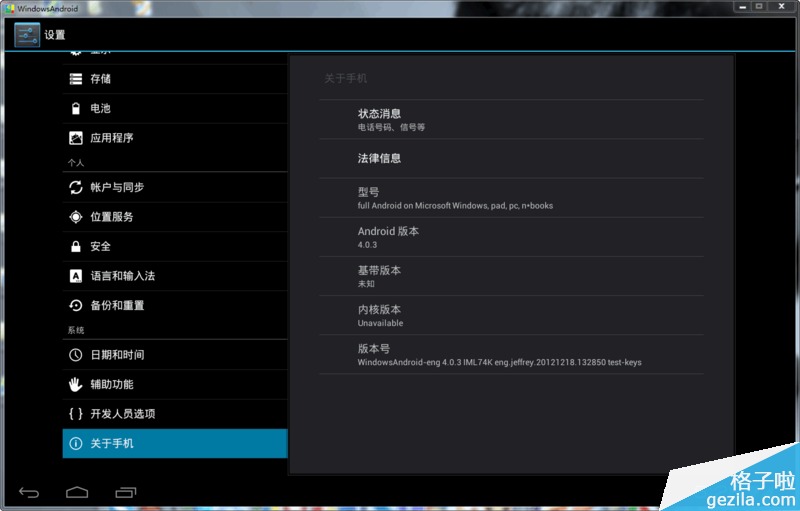This screenshot has width=800, height=511.
Task: Click the clock icon beside 日期和时间
Action: pyautogui.click(x=76, y=355)
